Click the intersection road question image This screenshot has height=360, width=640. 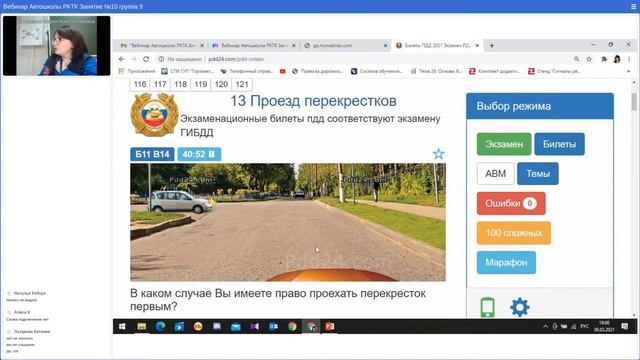point(288,222)
